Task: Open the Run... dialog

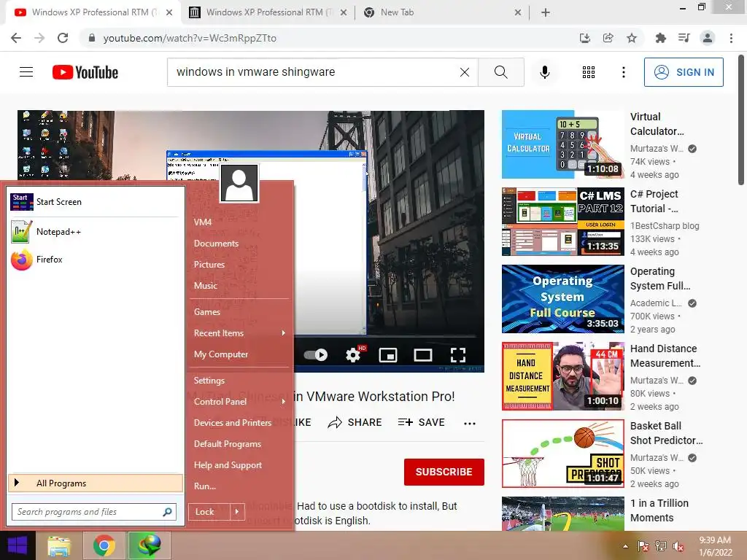Action: coord(205,486)
